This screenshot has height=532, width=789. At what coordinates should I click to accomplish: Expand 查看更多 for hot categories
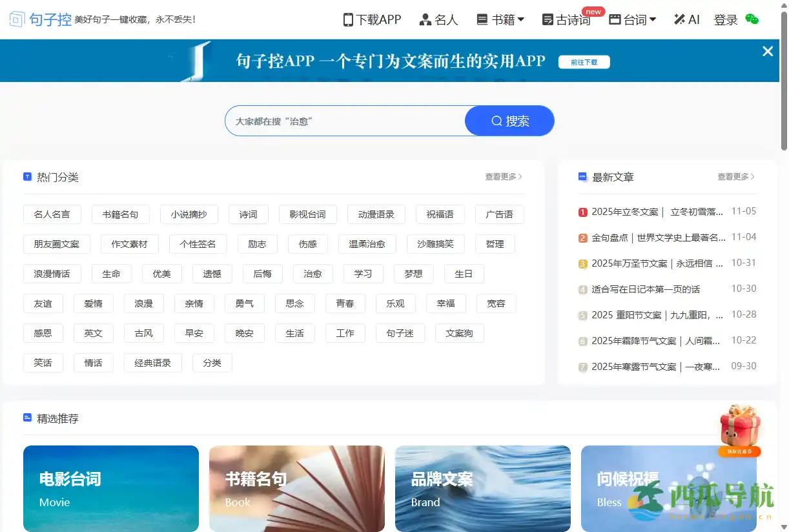[x=503, y=176]
